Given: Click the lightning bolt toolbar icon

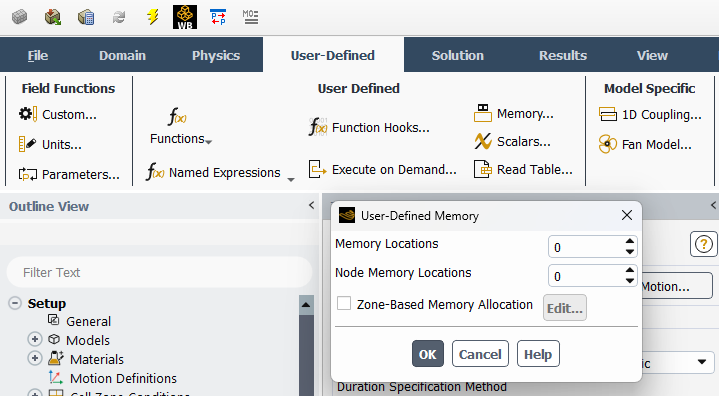Looking at the screenshot, I should coord(152,17).
